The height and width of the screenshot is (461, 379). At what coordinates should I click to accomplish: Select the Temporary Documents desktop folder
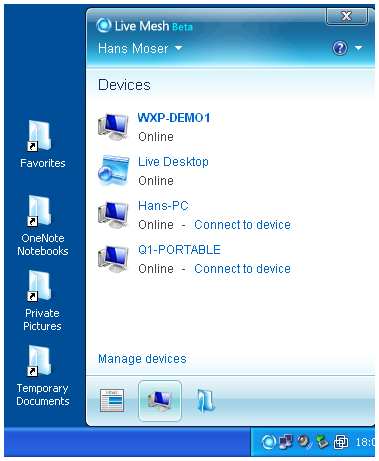click(x=42, y=375)
